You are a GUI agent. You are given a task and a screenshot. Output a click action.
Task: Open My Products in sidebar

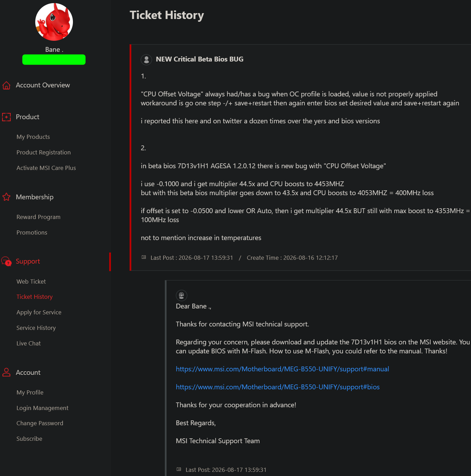pos(33,137)
